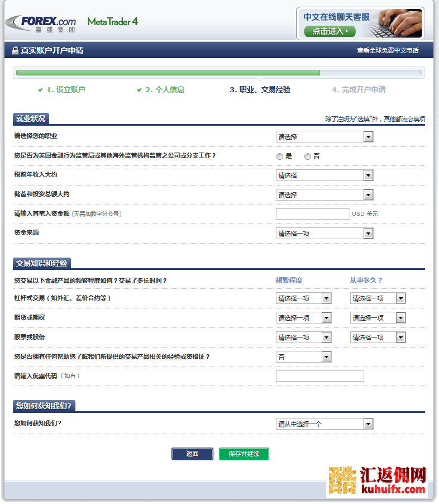Expand the 税前年收入大约 dropdown

[324, 175]
